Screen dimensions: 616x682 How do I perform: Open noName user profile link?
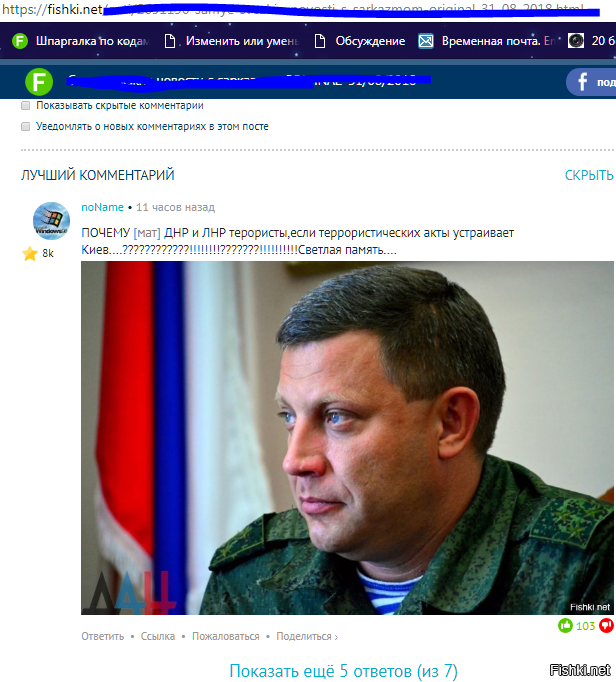coord(103,207)
